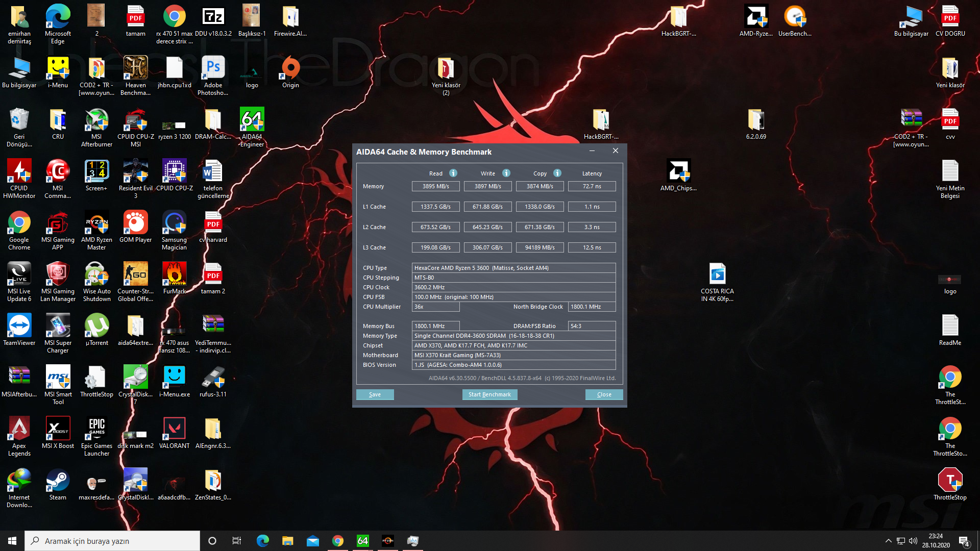Select Memory Type dropdown field
This screenshot has width=980, height=551.
[513, 335]
